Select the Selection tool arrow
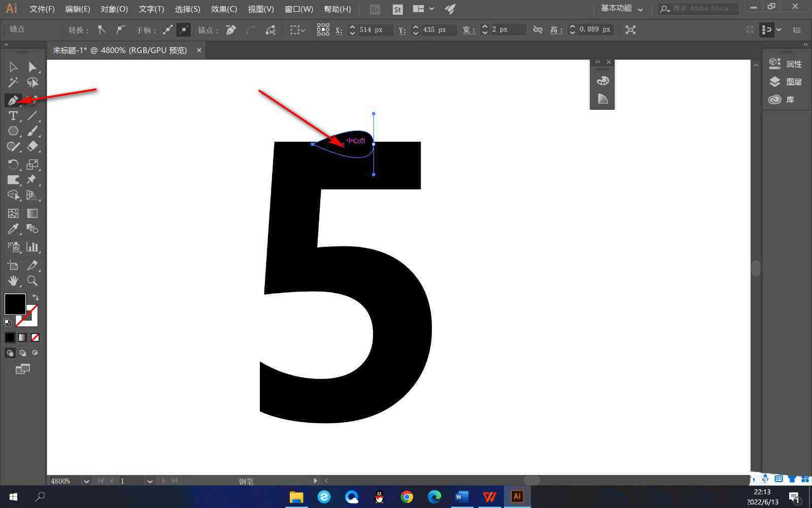This screenshot has height=508, width=812. [13, 67]
